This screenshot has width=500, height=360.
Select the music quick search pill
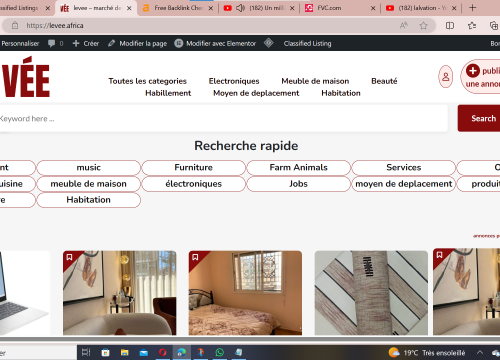(x=89, y=167)
